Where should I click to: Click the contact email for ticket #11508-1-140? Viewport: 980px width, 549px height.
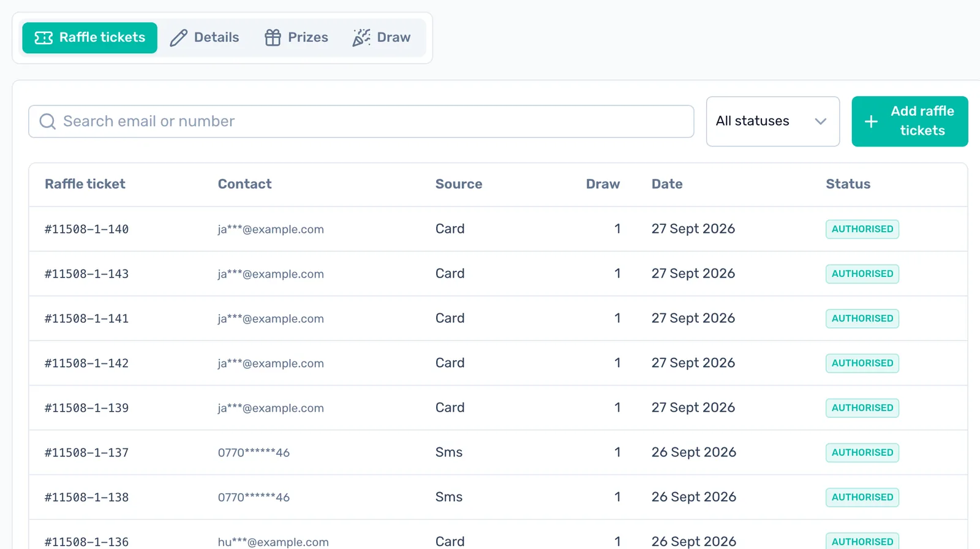point(271,229)
